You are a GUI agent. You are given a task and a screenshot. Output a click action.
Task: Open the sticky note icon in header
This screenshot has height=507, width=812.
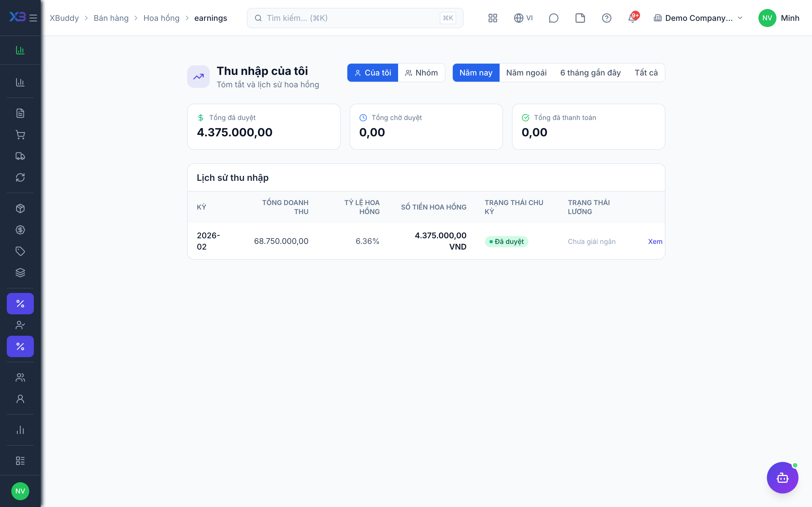point(580,18)
